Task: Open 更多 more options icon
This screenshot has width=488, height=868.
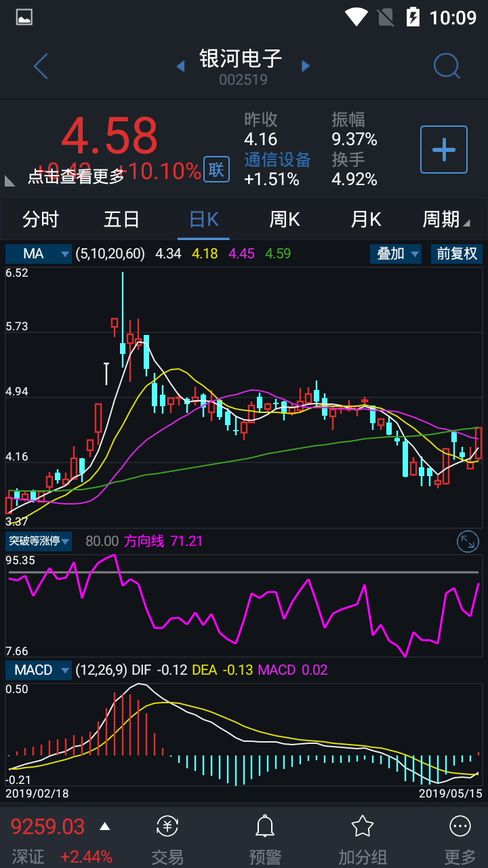Action: [x=460, y=836]
